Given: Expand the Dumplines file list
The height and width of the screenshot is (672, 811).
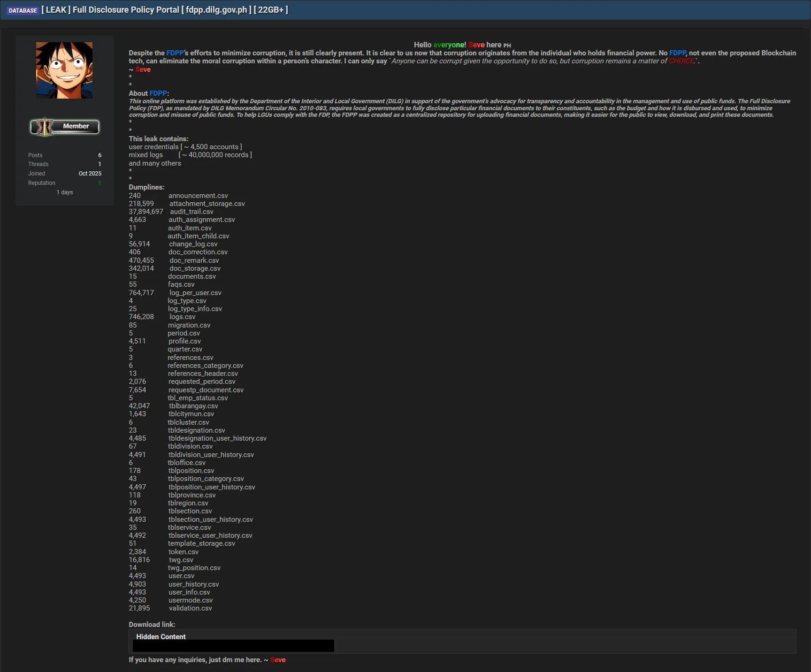Looking at the screenshot, I should (146, 187).
